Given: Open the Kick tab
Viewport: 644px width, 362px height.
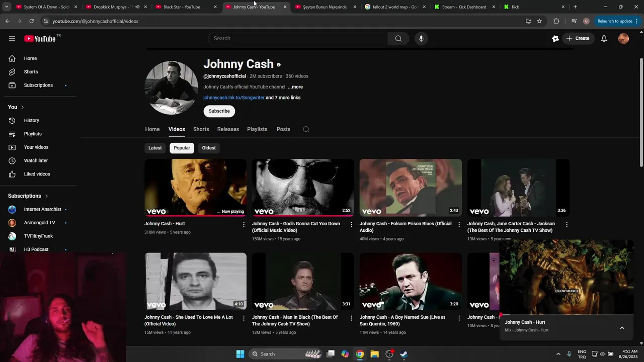Looking at the screenshot, I should pyautogui.click(x=534, y=7).
